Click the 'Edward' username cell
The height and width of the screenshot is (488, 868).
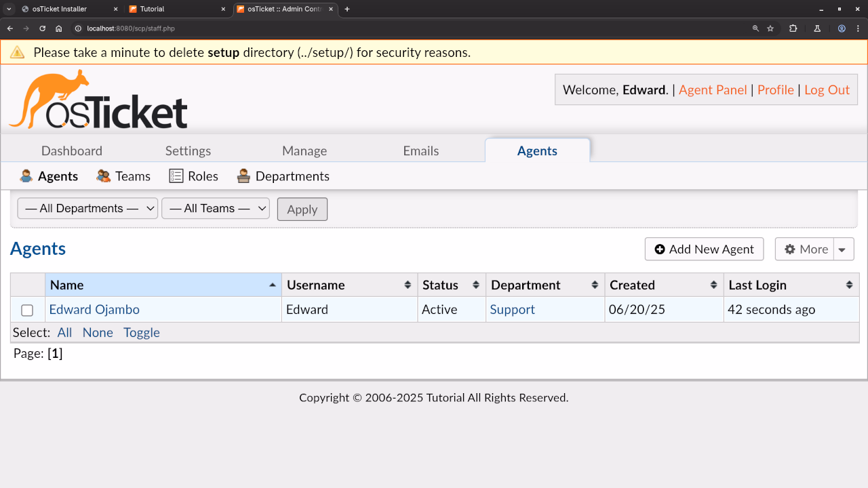tap(349, 310)
